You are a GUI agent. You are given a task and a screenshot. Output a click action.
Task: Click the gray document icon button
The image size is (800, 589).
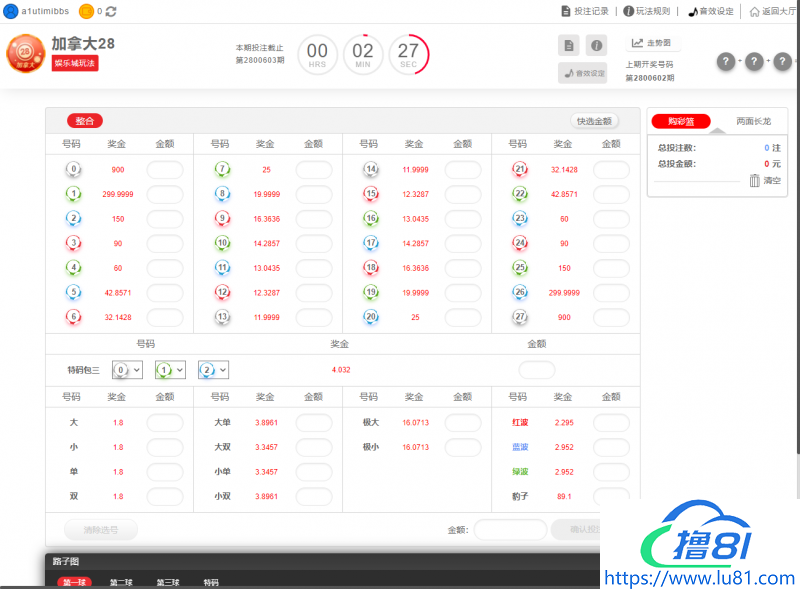point(568,45)
